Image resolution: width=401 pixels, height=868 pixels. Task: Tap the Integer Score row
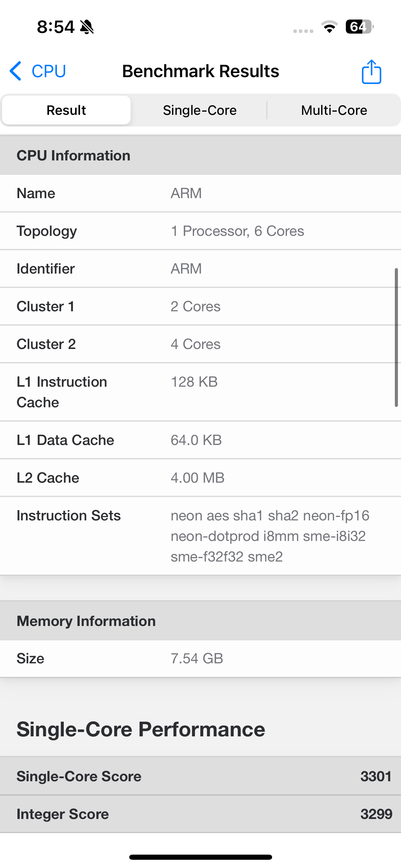200,814
